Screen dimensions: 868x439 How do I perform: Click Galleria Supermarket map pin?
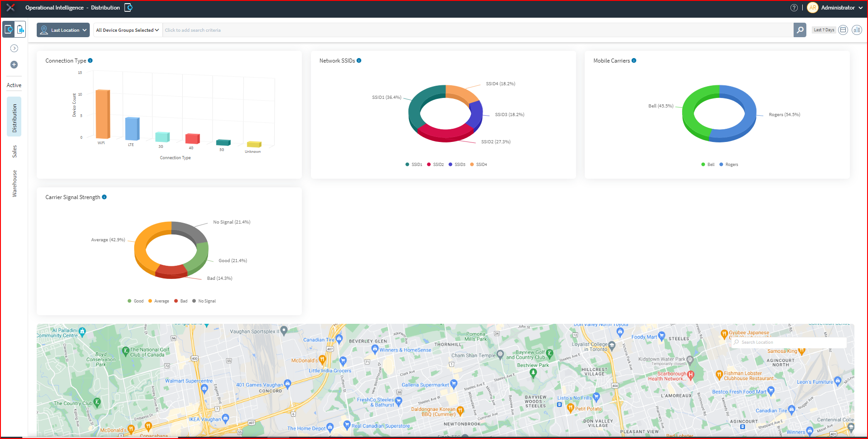tap(454, 384)
